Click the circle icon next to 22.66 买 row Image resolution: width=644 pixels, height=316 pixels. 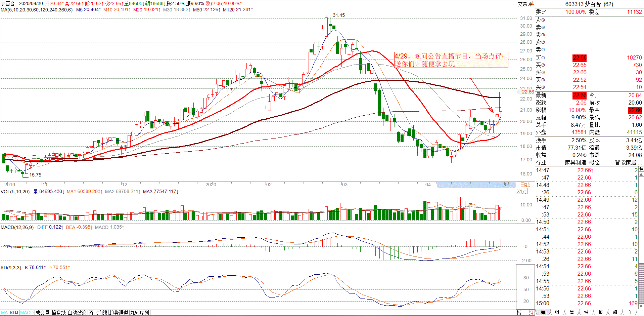pos(543,58)
